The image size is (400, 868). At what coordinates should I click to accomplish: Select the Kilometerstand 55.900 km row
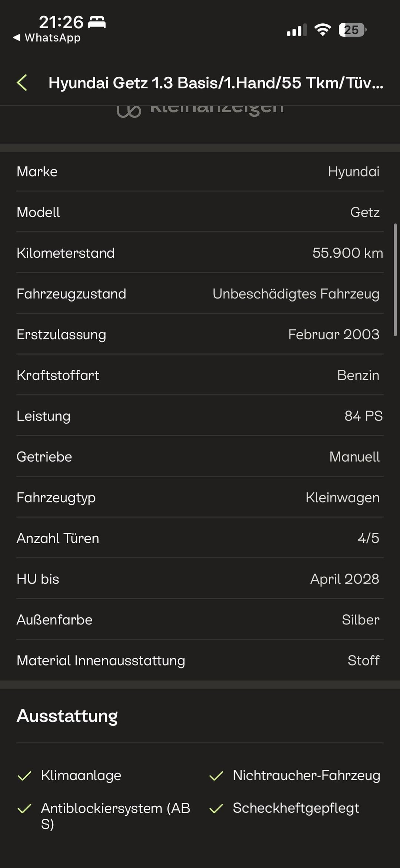click(x=200, y=253)
